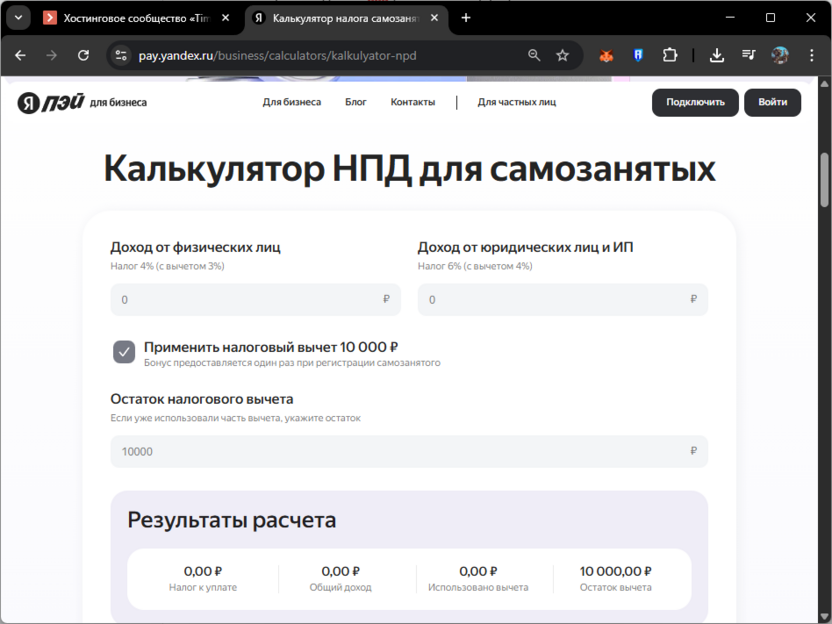Screen dimensions: 832x624
Task: Open Chrome media controls icon
Action: coord(747,55)
